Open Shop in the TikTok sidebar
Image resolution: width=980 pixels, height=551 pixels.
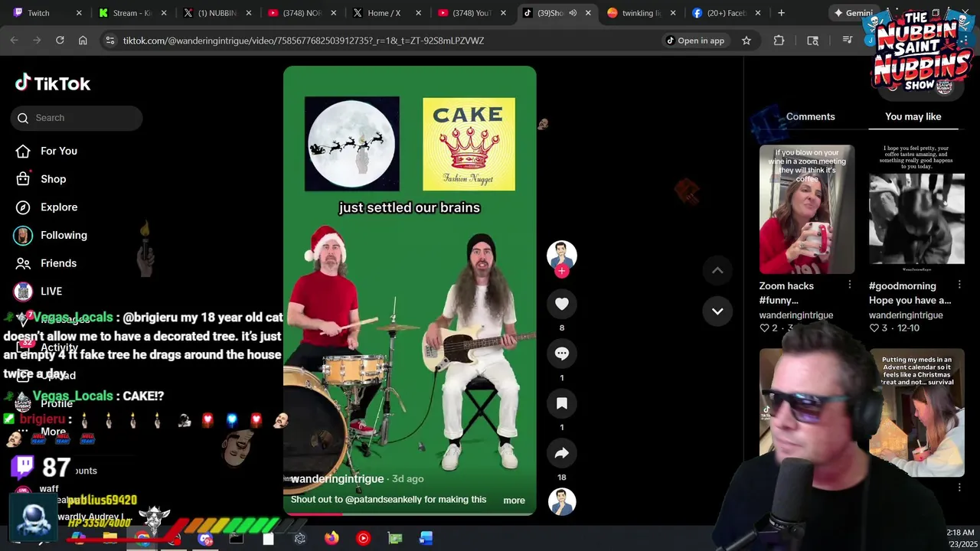coord(54,179)
